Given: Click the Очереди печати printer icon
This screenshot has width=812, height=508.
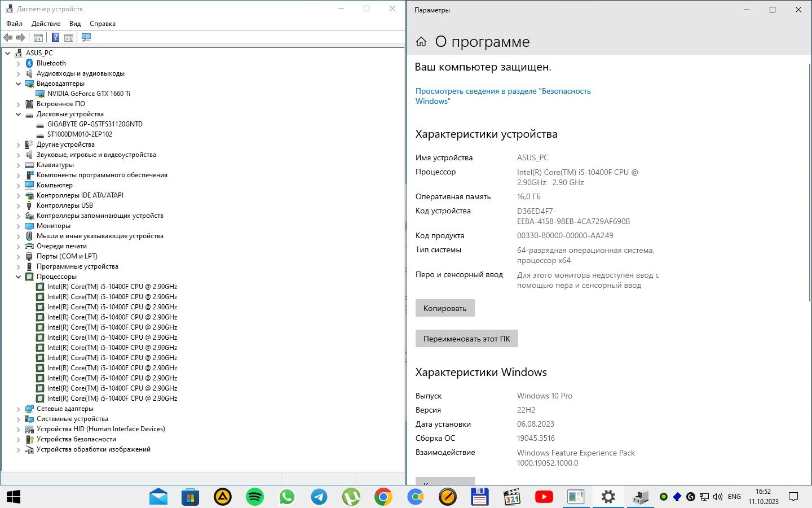Looking at the screenshot, I should click(x=29, y=246).
